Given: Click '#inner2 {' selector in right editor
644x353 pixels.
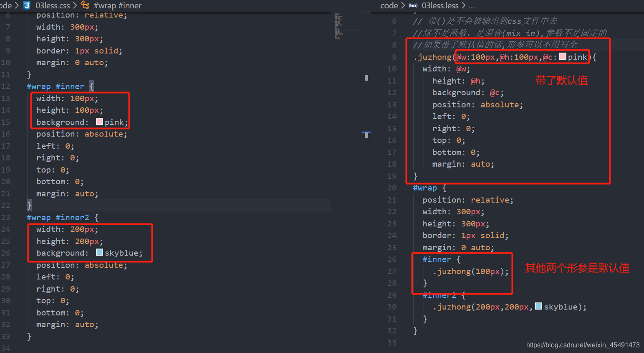Looking at the screenshot, I should [444, 295].
